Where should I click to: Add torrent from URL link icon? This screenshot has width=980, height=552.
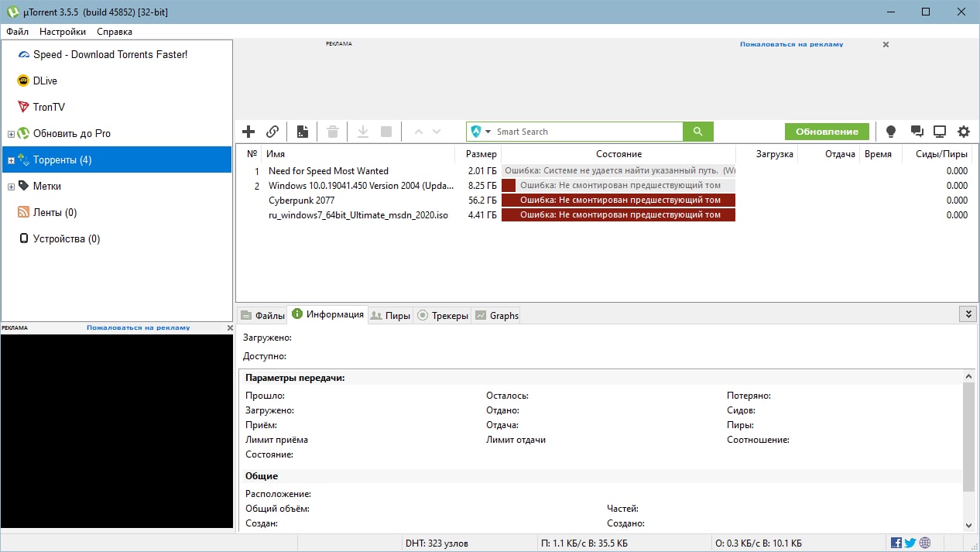coord(272,132)
